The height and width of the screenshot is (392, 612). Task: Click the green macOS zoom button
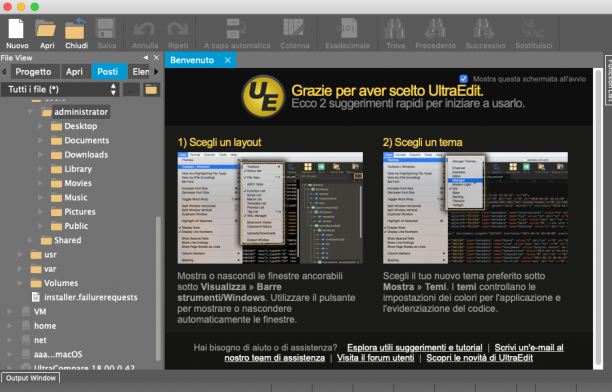(35, 7)
